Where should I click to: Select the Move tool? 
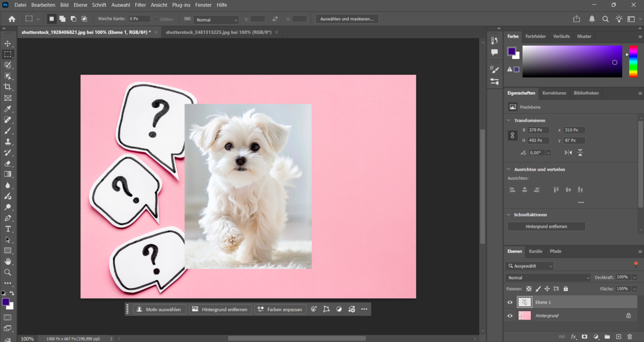[8, 43]
